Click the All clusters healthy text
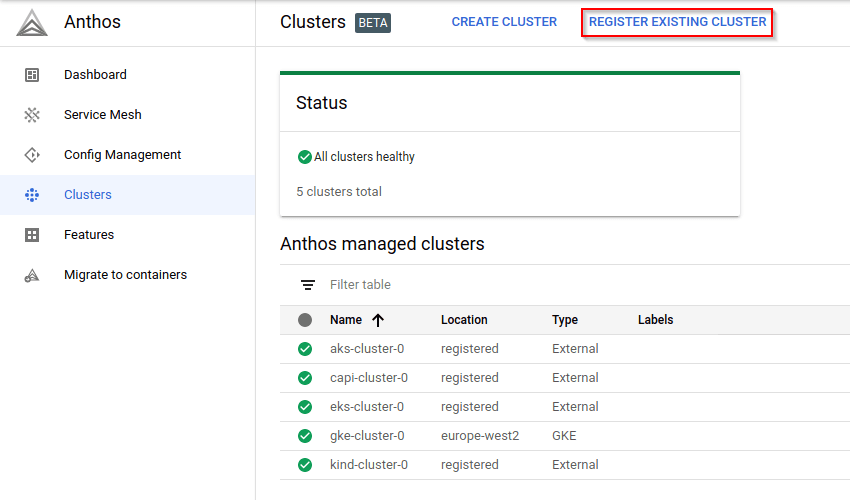 point(364,157)
